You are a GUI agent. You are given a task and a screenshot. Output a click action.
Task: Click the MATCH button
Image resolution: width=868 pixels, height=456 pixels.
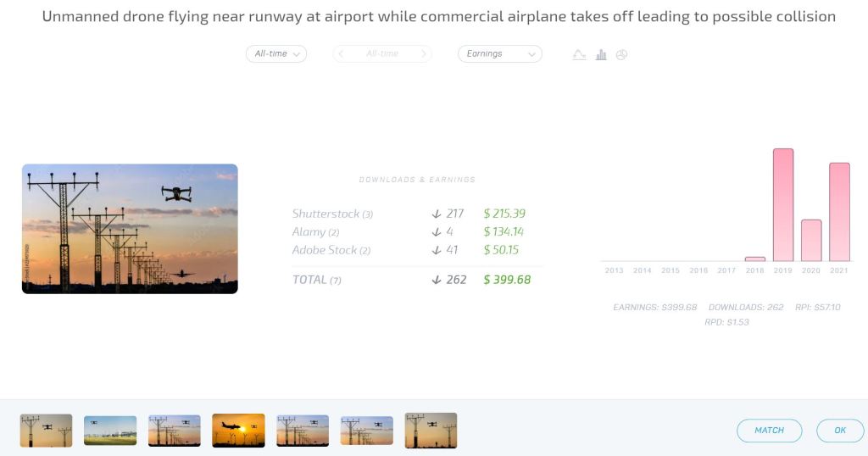[769, 431]
